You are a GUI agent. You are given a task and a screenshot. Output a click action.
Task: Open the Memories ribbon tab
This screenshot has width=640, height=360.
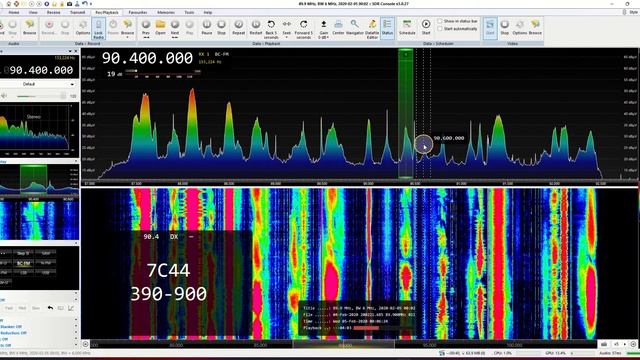tap(166, 13)
